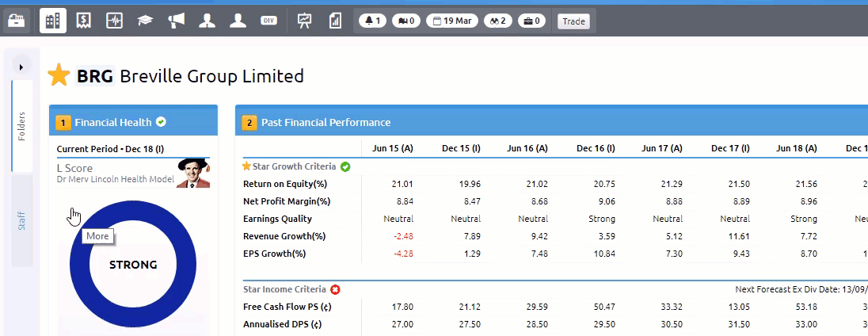Open the filing cabinet icon in toolbar
868x336 pixels.
tap(17, 21)
